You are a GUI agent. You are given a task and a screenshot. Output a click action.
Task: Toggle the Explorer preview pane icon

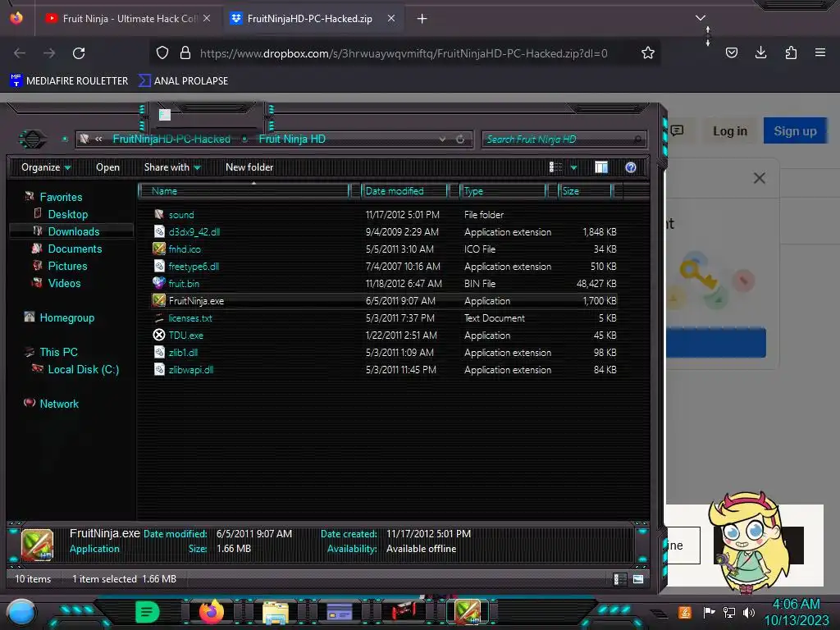coord(601,167)
